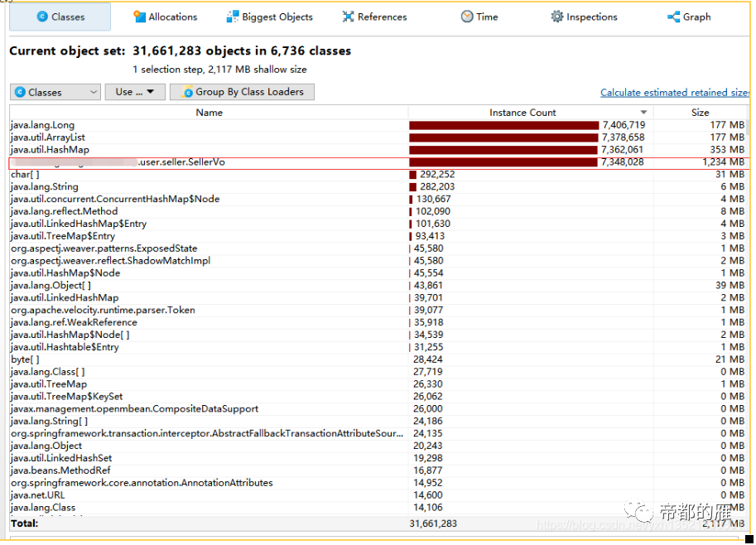Select the byte[ ] row
The image size is (756, 545).
point(378,359)
